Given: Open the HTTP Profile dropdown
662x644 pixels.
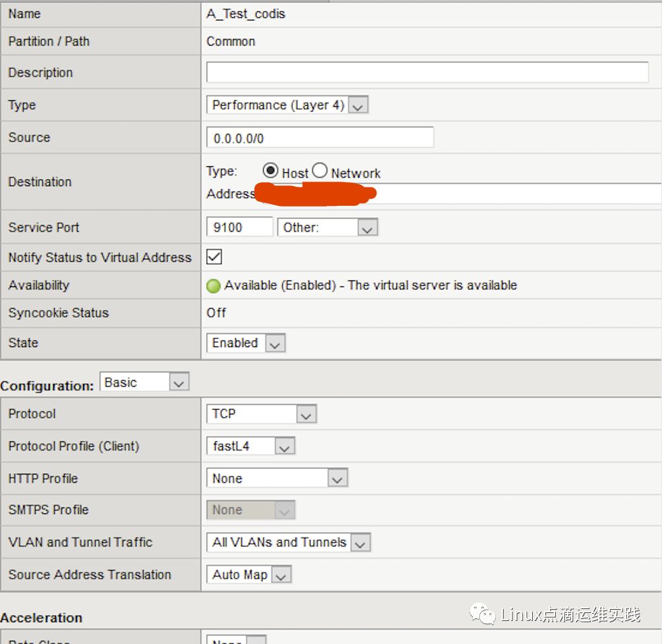Looking at the screenshot, I should click(277, 478).
